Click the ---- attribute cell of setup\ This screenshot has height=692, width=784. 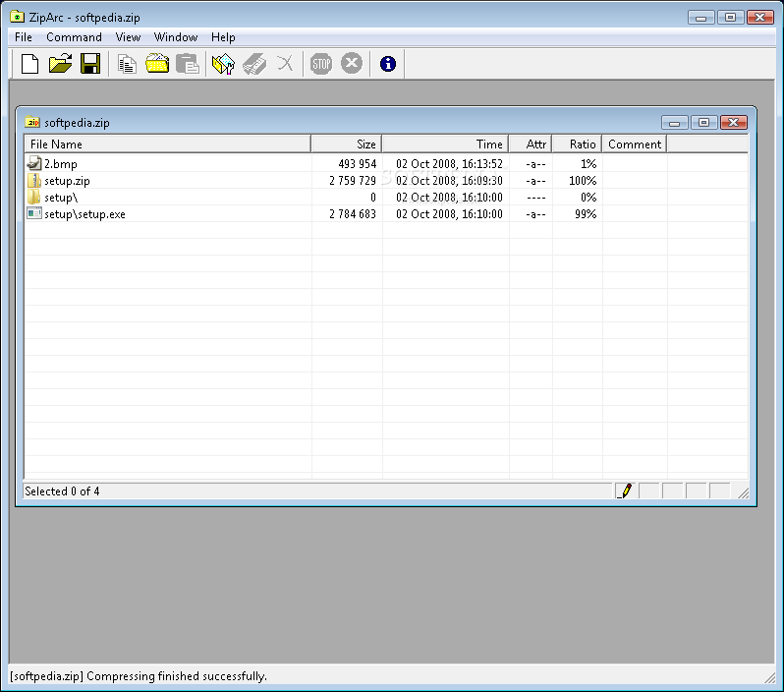point(536,198)
